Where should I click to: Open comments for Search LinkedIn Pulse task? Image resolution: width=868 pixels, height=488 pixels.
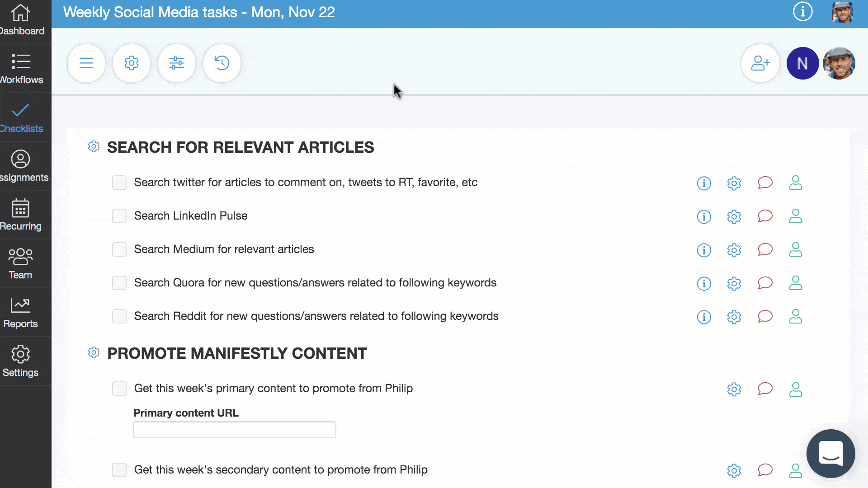click(x=765, y=216)
